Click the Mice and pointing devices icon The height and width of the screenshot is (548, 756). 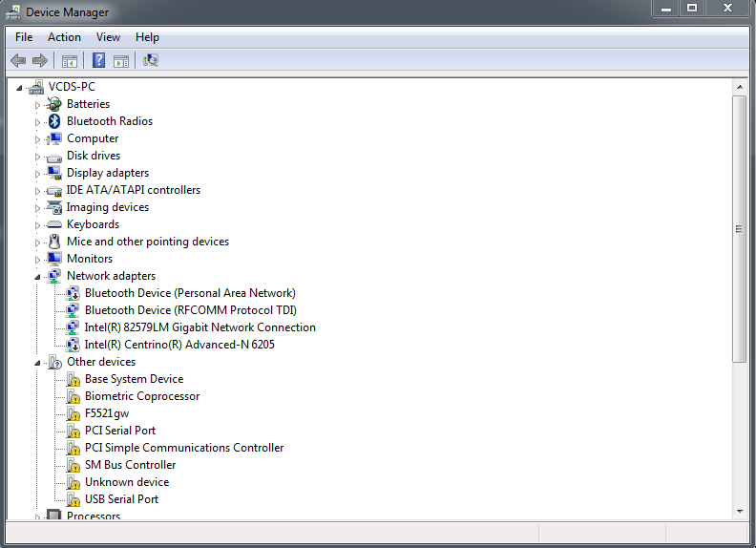point(54,242)
